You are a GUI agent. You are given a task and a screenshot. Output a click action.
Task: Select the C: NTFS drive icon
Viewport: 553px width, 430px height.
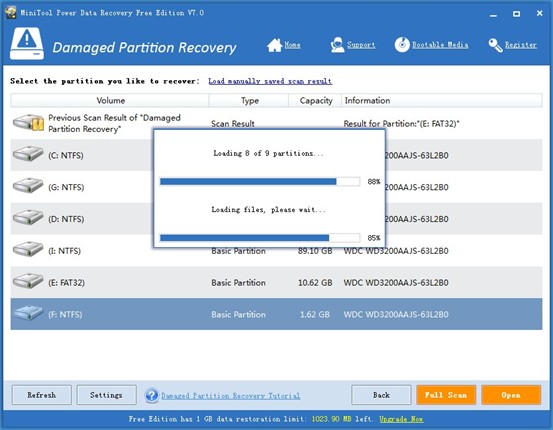point(28,154)
